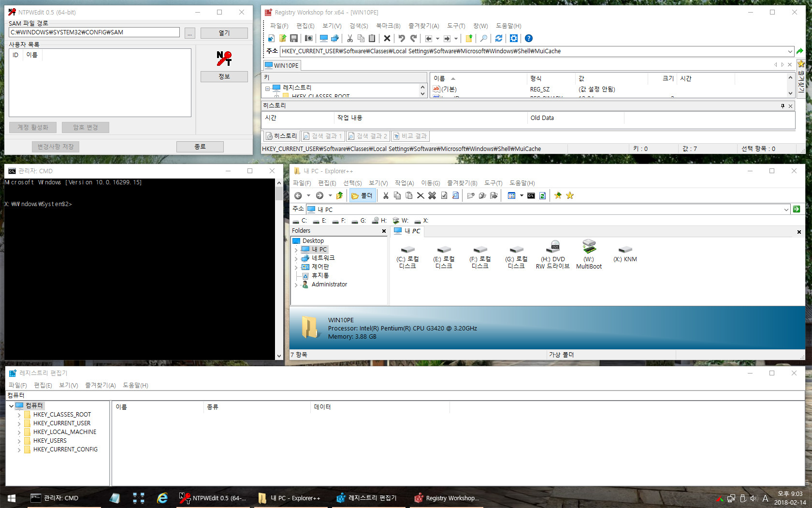Image resolution: width=812 pixels, height=508 pixels.
Task: Click the 열기 button in NTPWEdit
Action: click(224, 33)
